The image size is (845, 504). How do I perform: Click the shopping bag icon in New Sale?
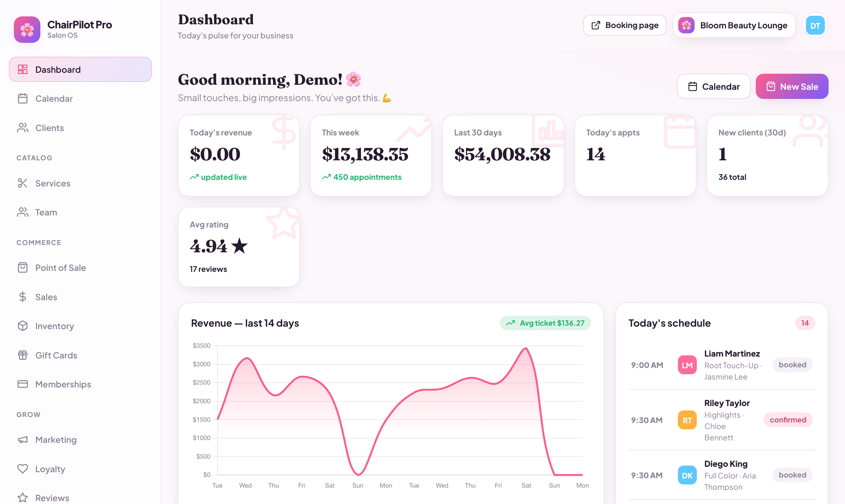(771, 87)
